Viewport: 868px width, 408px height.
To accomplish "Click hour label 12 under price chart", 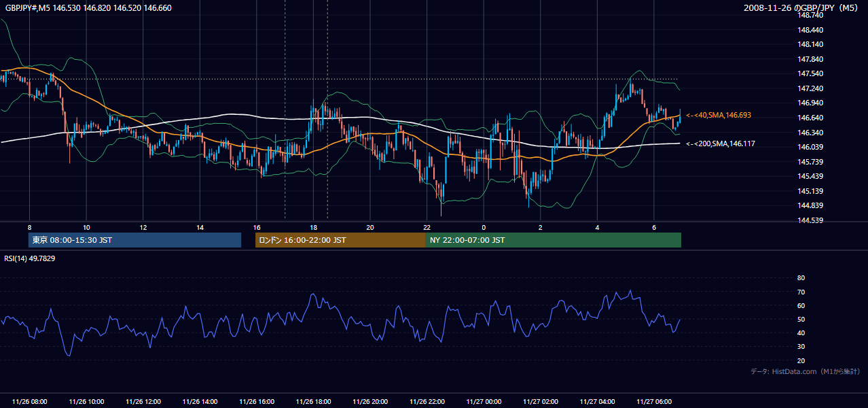I will [x=143, y=227].
